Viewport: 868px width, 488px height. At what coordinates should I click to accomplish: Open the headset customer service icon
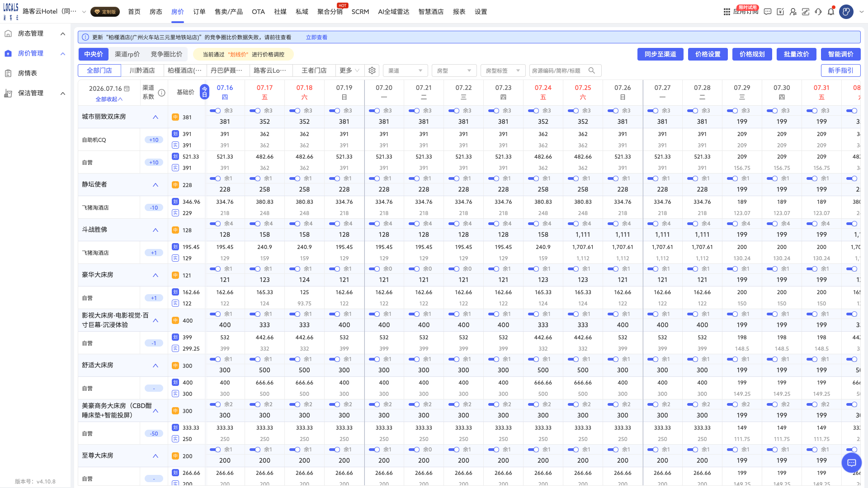click(x=818, y=12)
